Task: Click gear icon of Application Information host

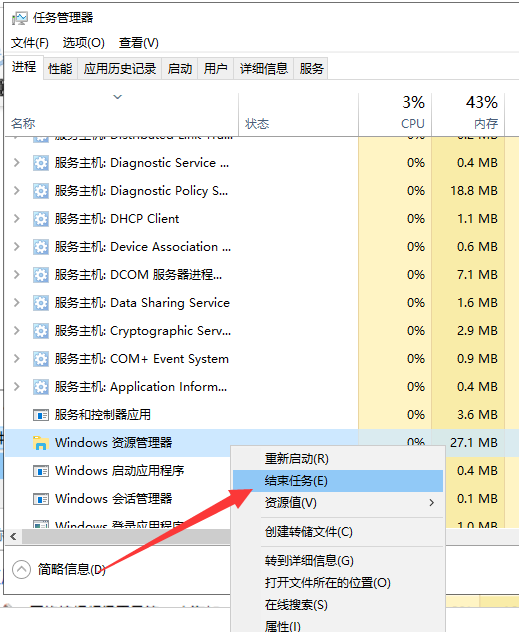Action: [x=41, y=387]
